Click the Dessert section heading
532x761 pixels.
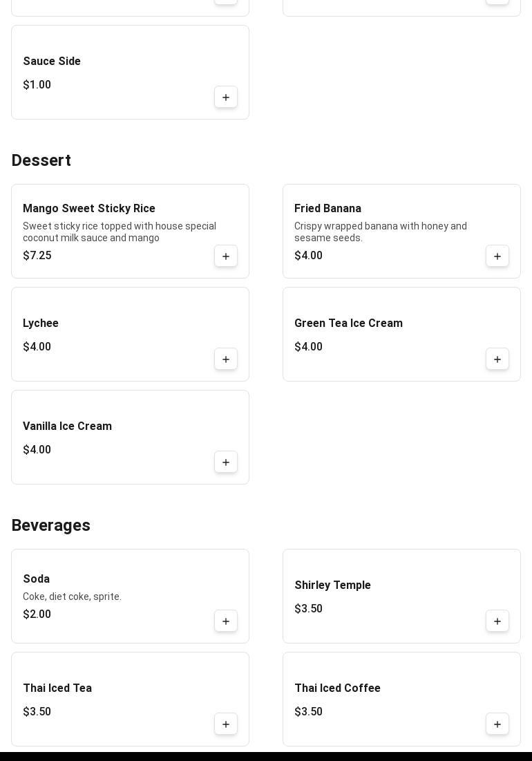click(x=41, y=160)
